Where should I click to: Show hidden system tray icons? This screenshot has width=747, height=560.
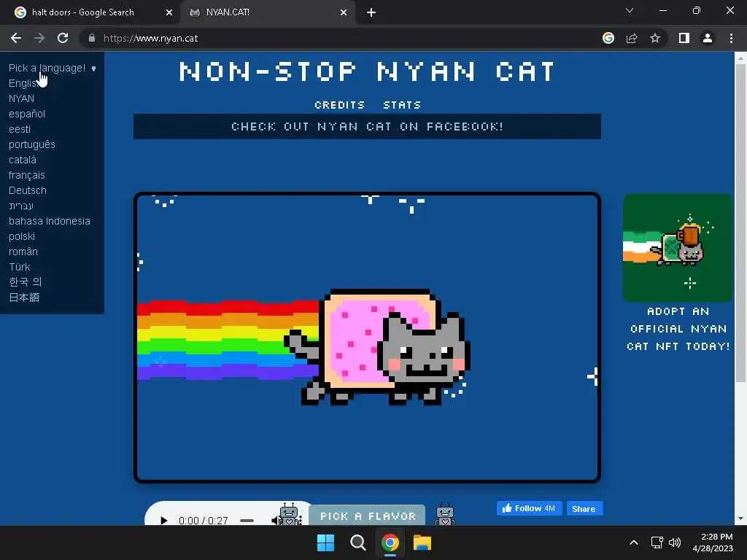[634, 542]
